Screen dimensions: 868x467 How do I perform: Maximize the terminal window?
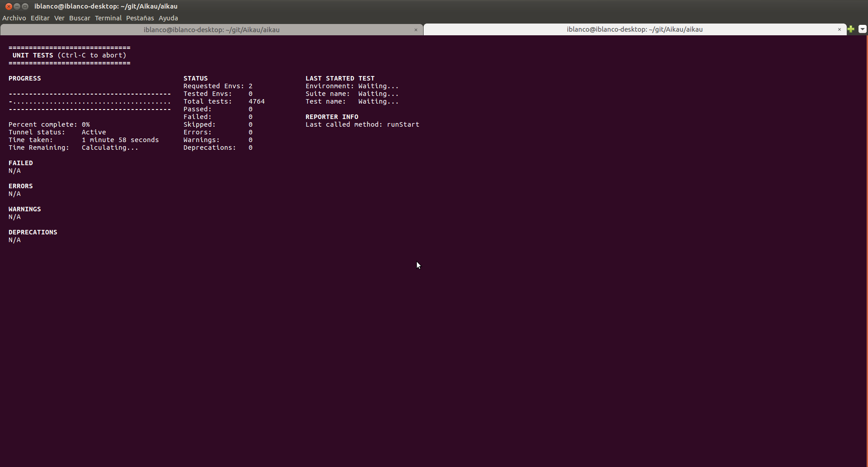25,6
